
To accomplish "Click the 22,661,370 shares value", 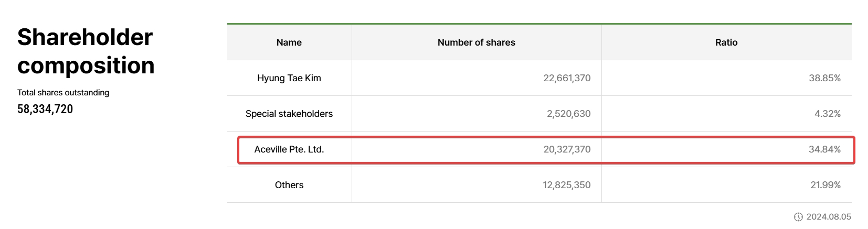I will pyautogui.click(x=567, y=78).
